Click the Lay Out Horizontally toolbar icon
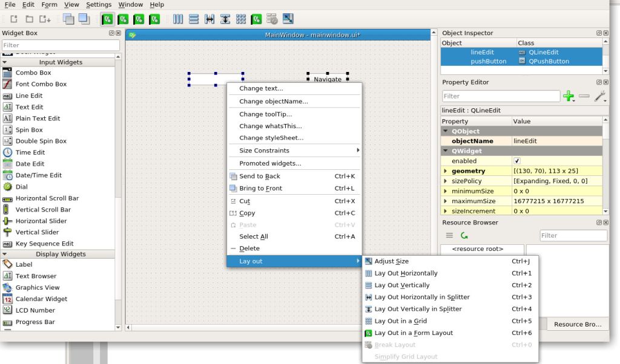The image size is (620, 364). (x=178, y=19)
